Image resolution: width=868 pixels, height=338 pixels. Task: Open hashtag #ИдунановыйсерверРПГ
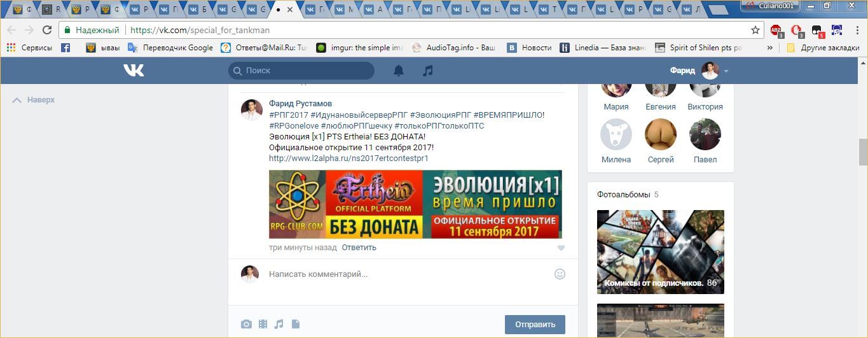pos(359,115)
